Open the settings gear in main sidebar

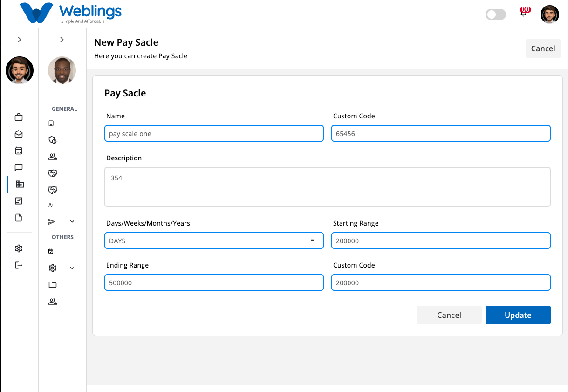19,248
